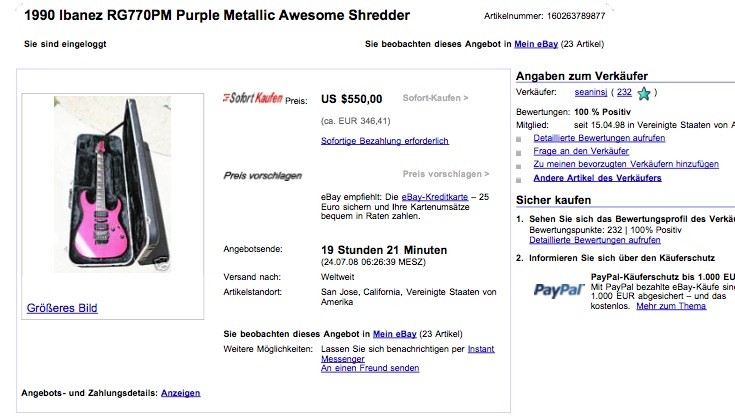
Task: Open Mehr zum Thema PayPal link
Action: click(671, 307)
